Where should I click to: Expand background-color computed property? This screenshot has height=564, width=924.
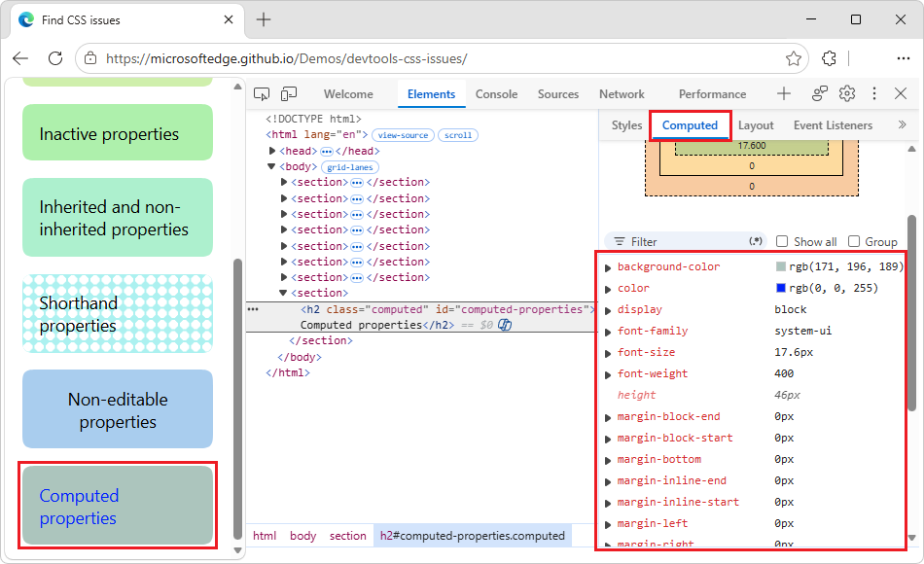[x=608, y=267]
